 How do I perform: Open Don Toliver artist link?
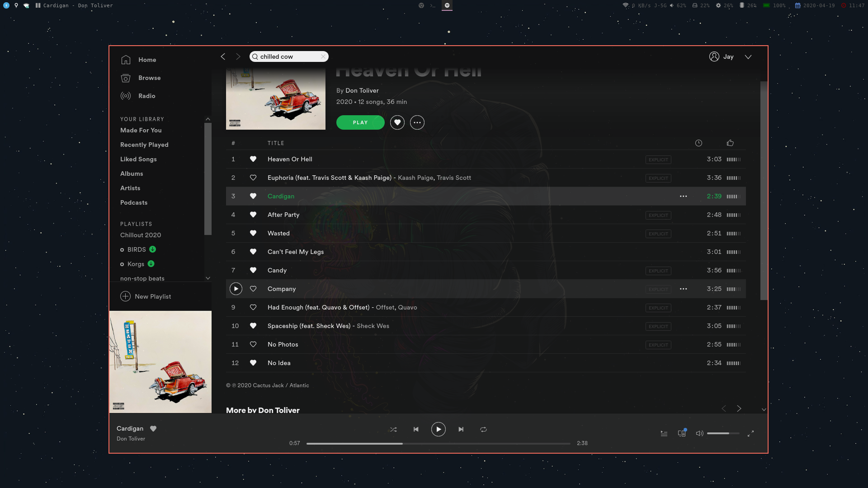tap(362, 90)
